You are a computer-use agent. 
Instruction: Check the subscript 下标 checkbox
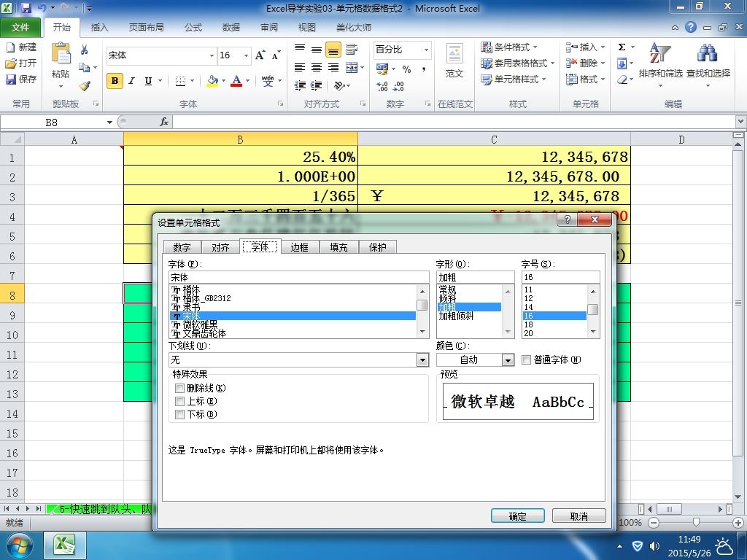point(180,415)
